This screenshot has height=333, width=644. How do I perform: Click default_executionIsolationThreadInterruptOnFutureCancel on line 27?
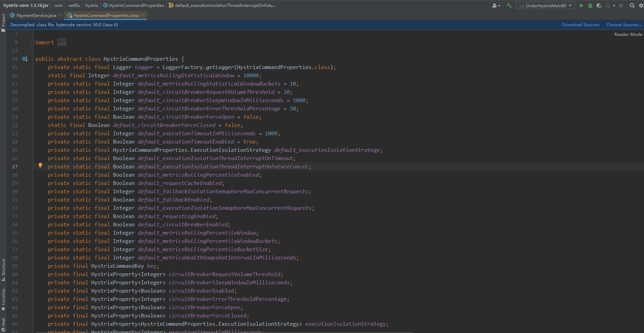tap(223, 167)
